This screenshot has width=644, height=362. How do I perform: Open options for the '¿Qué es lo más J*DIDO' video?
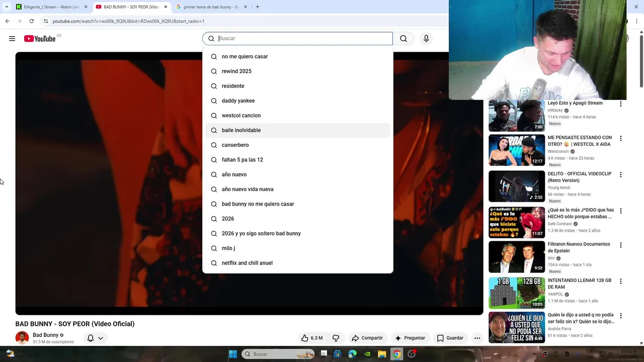pos(620,211)
